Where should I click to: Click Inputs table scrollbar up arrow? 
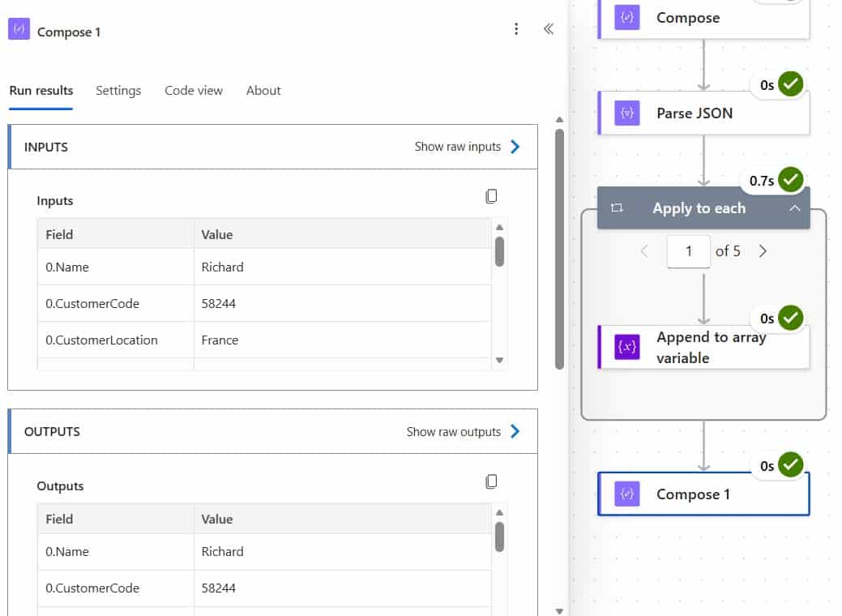pos(499,227)
